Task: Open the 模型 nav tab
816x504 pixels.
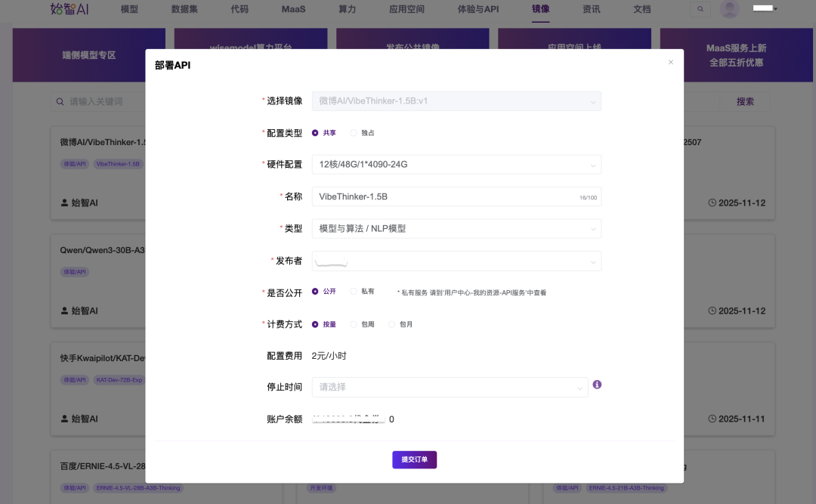Action: 130,9
